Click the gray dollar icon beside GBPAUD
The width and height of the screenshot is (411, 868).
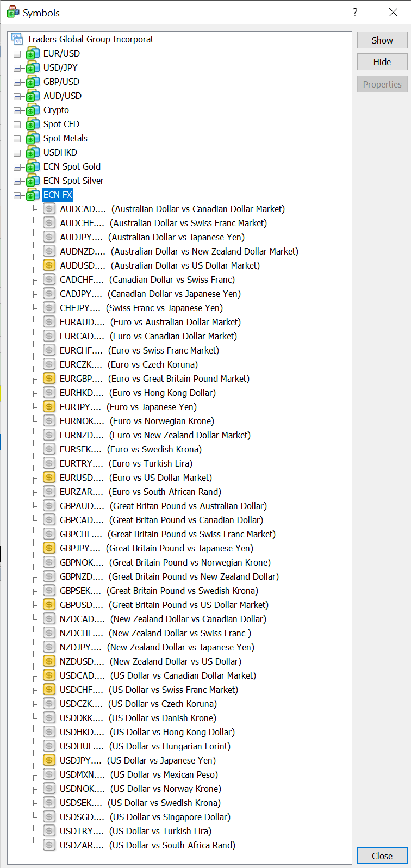click(x=49, y=506)
